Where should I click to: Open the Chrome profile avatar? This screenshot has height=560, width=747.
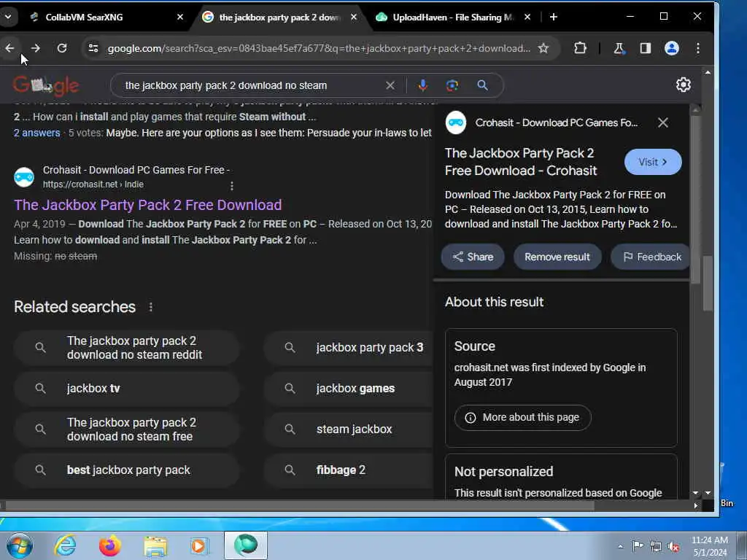point(672,48)
